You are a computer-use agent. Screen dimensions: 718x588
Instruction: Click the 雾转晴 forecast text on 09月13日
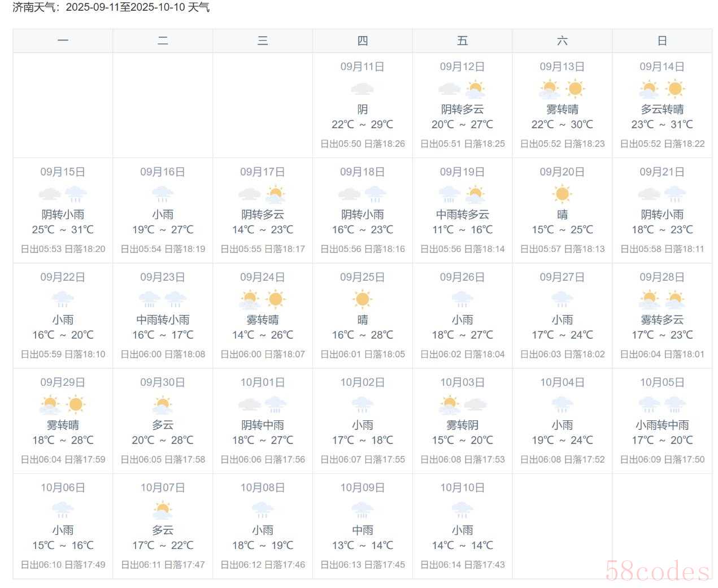[x=562, y=109]
